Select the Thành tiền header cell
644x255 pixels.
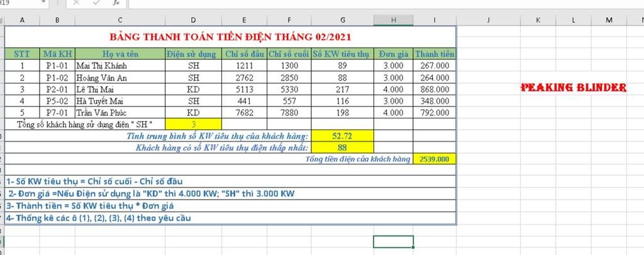[435, 54]
